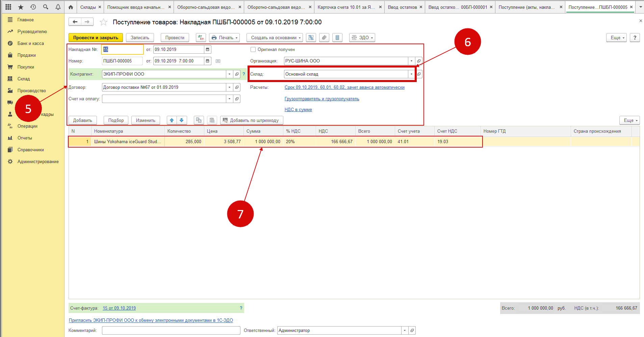Open Отчеты section in sidebar
Viewport: 644px width, 337px height.
pos(25,138)
